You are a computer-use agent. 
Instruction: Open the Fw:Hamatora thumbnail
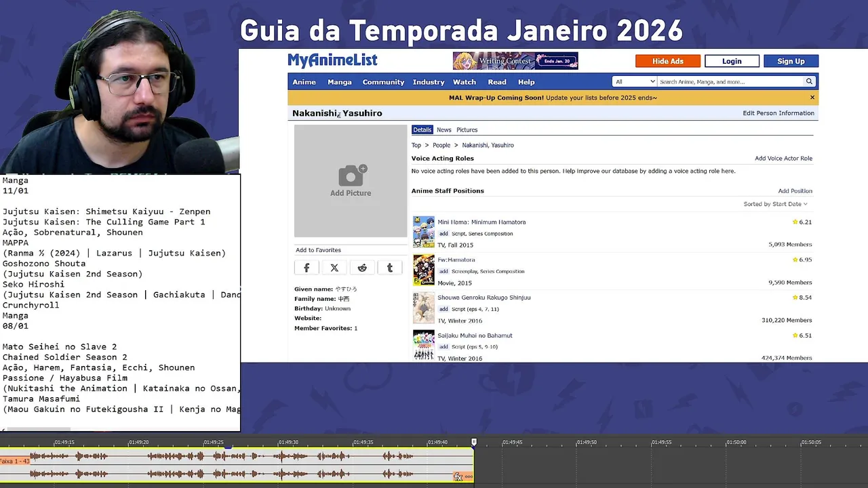tap(424, 270)
